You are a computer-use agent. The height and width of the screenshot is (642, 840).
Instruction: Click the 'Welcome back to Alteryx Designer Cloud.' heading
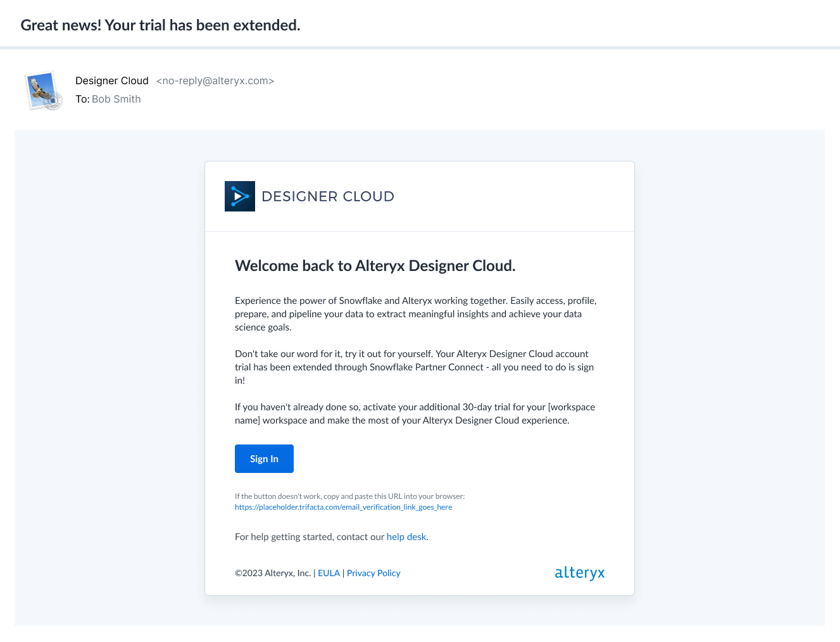pyautogui.click(x=375, y=266)
